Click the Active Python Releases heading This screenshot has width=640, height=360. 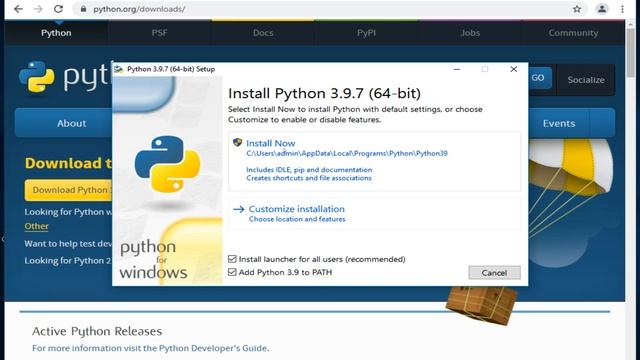(97, 331)
